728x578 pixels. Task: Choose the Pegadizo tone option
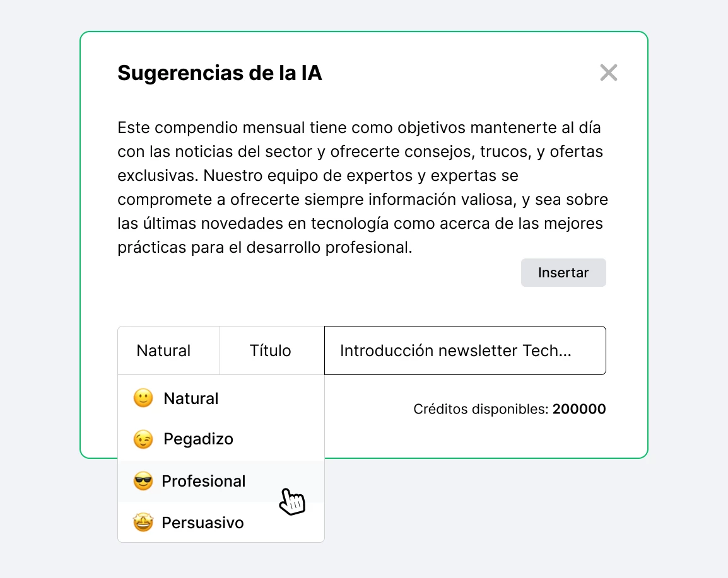[198, 439]
